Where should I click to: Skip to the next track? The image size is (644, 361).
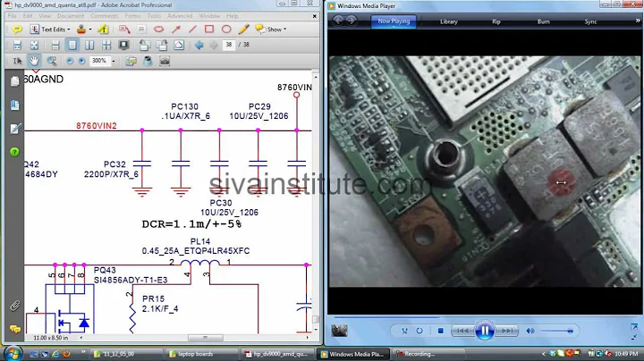click(506, 331)
